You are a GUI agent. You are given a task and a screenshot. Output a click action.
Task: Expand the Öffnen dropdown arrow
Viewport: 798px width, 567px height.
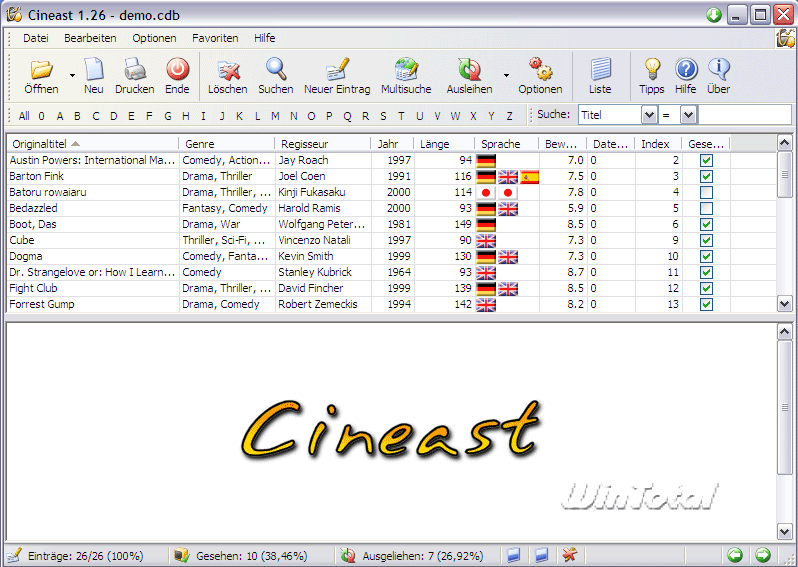72,75
